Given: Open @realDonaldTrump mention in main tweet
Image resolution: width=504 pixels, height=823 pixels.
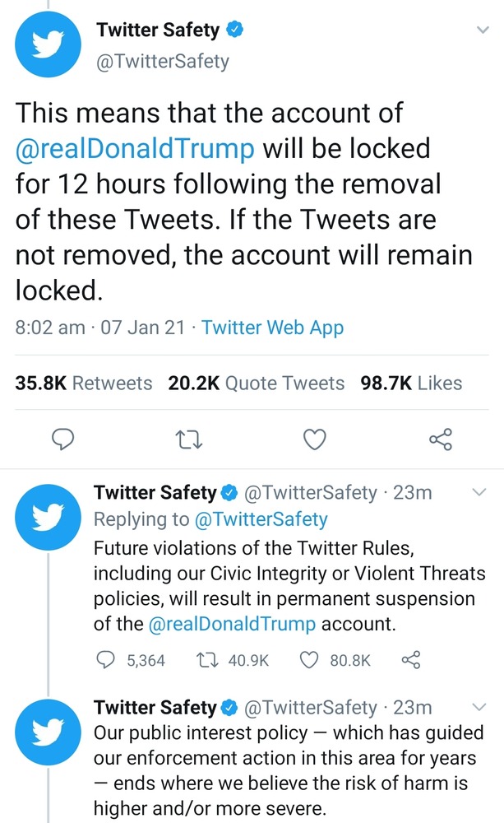Looking at the screenshot, I should point(135,148).
